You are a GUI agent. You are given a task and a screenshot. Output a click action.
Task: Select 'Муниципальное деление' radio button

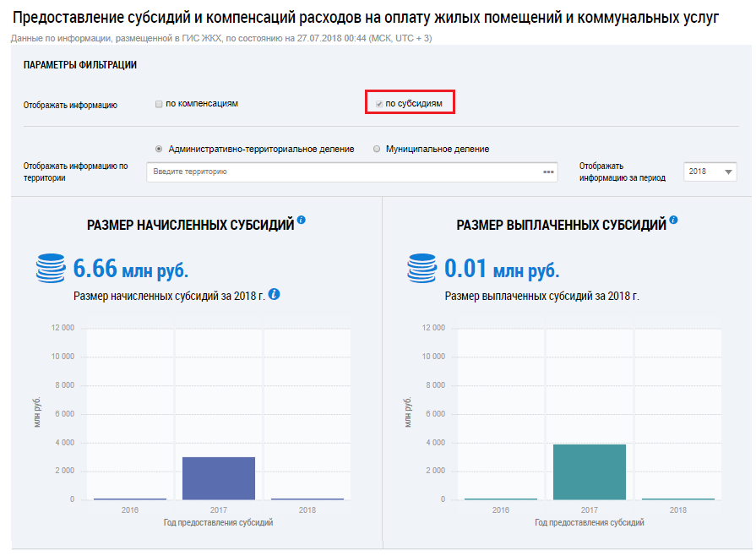(x=377, y=149)
